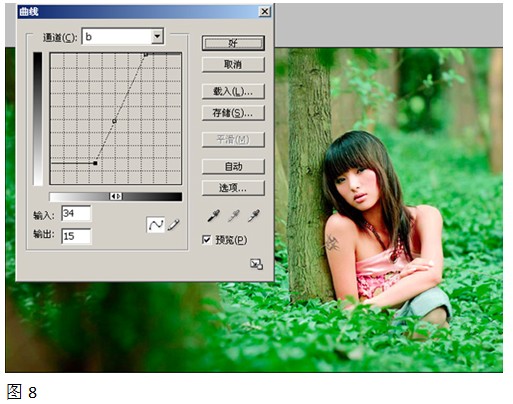Viewport: 513px width, 404px height.
Task: Choose the curve point editing tool
Action: (x=156, y=224)
